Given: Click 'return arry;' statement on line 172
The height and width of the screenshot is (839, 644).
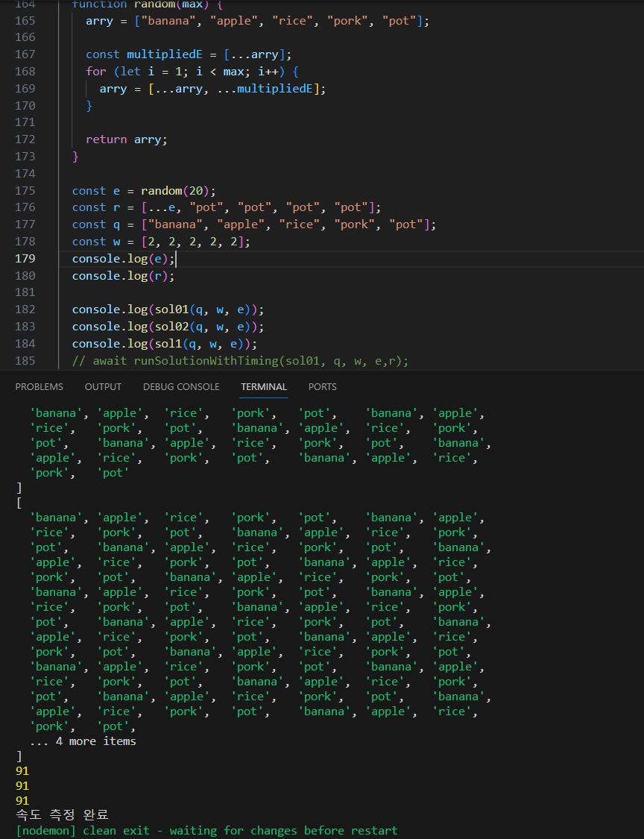Looking at the screenshot, I should point(127,139).
